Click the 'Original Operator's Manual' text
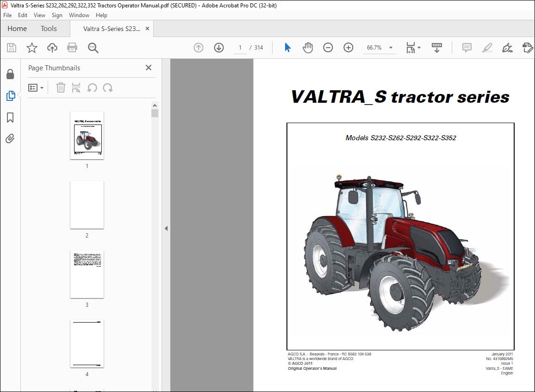Image resolution: width=535 pixels, height=392 pixels. coord(312,368)
